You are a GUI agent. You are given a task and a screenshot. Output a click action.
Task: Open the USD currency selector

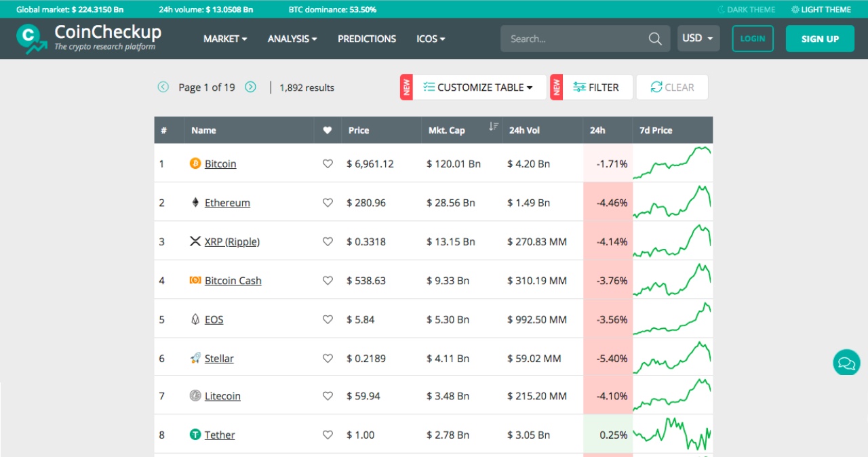pyautogui.click(x=698, y=39)
